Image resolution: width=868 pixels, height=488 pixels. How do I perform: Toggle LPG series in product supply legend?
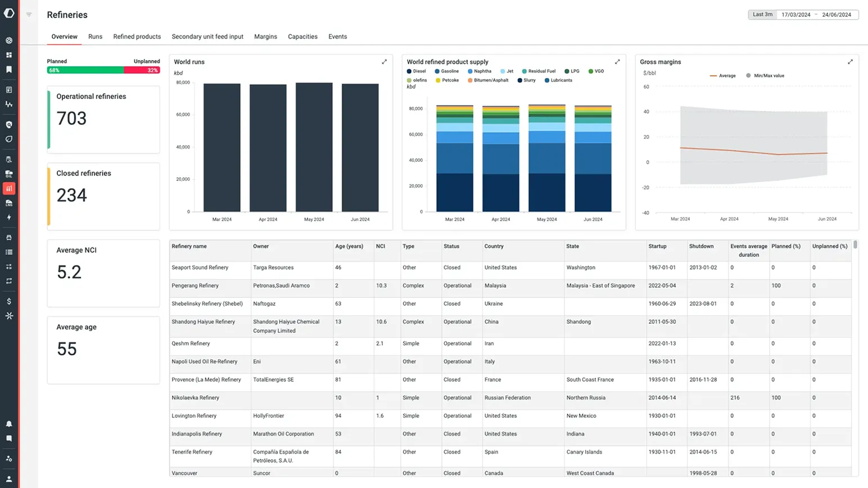pyautogui.click(x=572, y=71)
